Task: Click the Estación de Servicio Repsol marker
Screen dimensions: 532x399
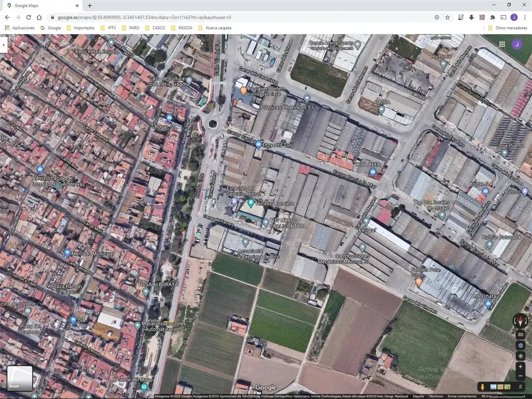Action: pyautogui.click(x=234, y=201)
